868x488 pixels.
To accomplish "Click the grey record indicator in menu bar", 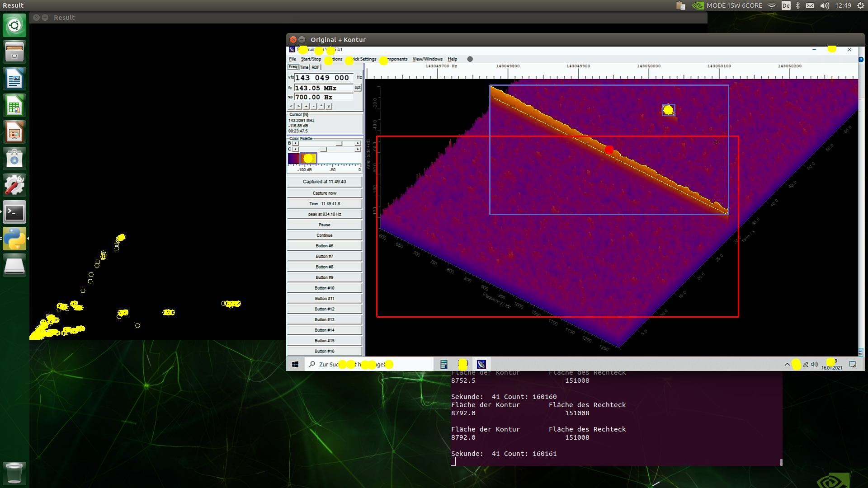I will pyautogui.click(x=470, y=59).
